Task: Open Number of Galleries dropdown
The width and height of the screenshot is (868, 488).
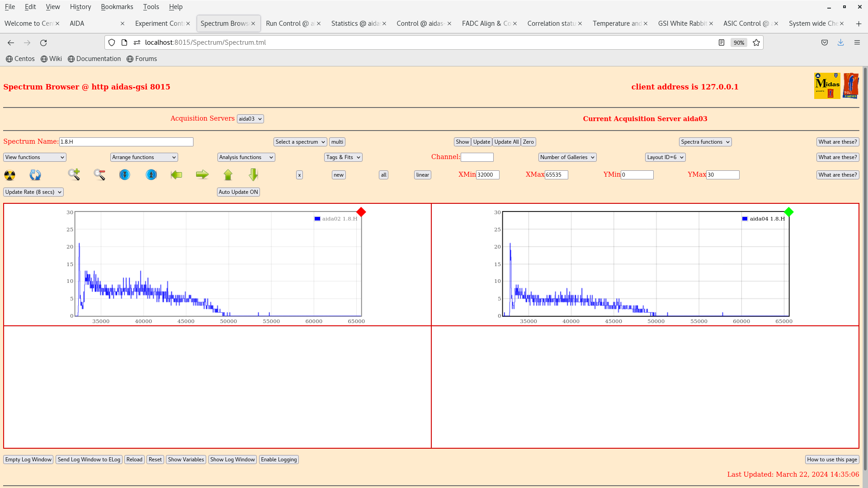Action: [567, 157]
